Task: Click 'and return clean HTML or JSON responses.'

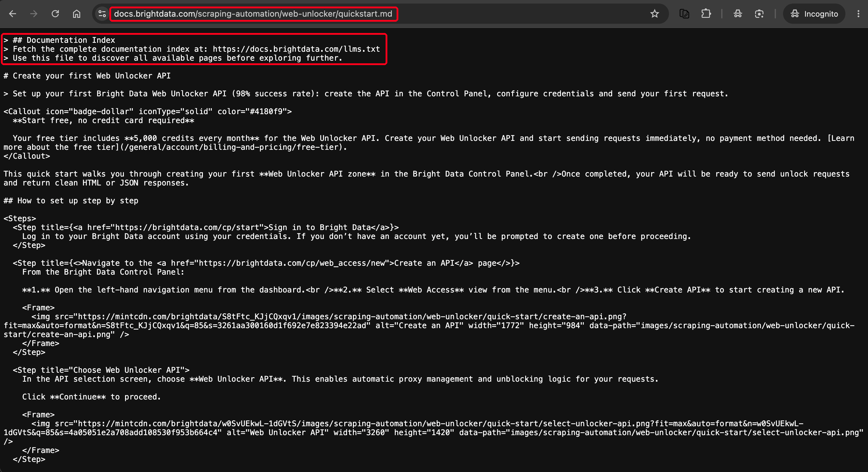Action: tap(96, 183)
